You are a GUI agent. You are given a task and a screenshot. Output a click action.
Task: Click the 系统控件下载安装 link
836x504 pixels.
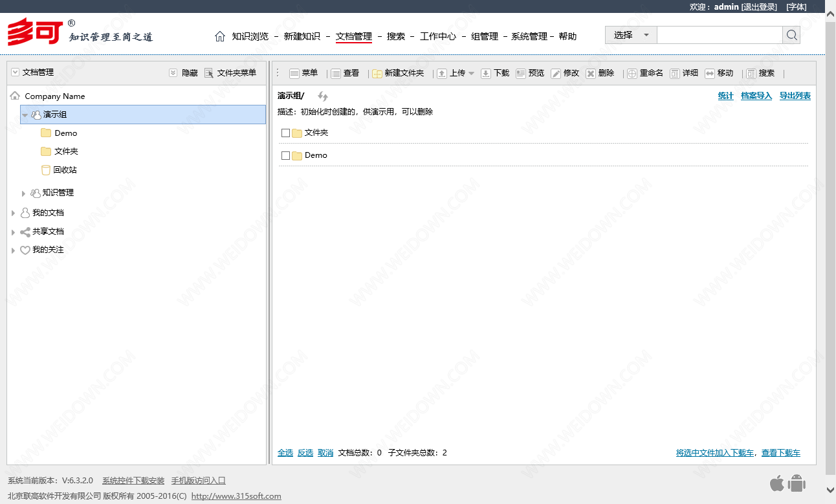tap(133, 481)
